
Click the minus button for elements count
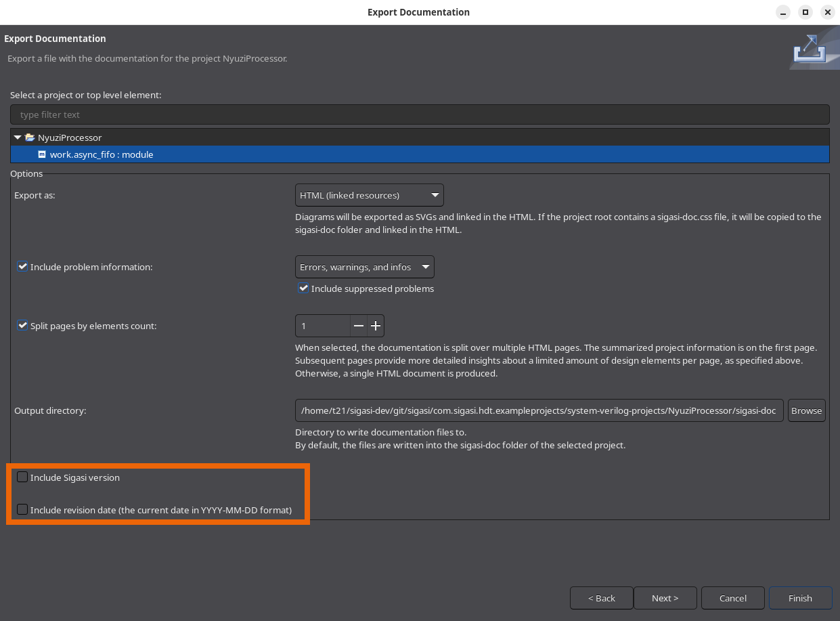[x=359, y=326]
